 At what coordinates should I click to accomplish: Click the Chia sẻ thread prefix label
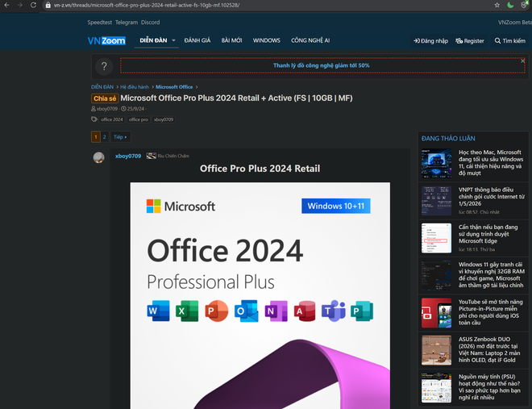pyautogui.click(x=105, y=98)
